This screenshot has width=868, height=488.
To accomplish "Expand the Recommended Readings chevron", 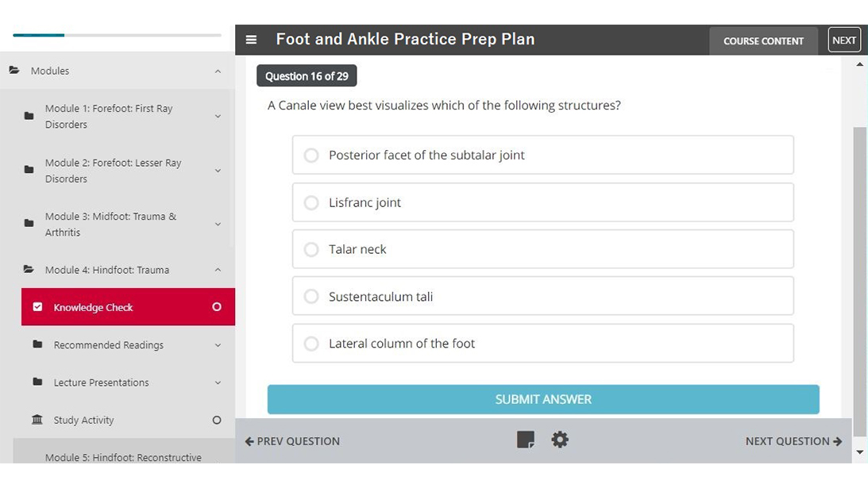I will [218, 345].
